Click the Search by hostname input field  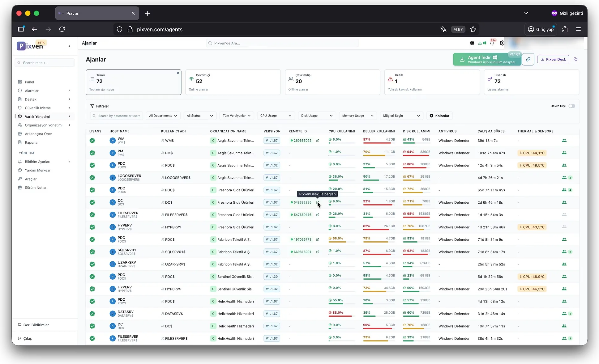(x=117, y=116)
